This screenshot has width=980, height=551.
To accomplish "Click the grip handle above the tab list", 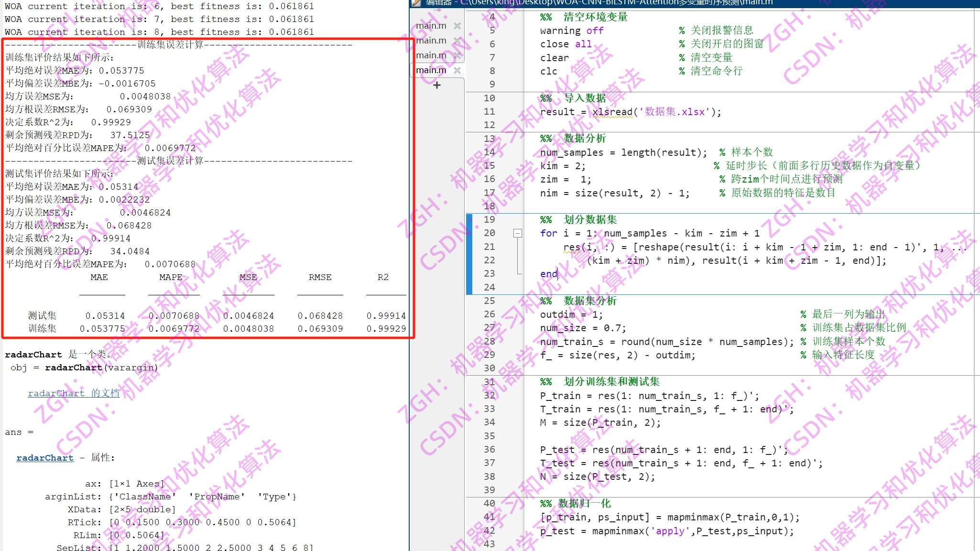I will [x=437, y=10].
